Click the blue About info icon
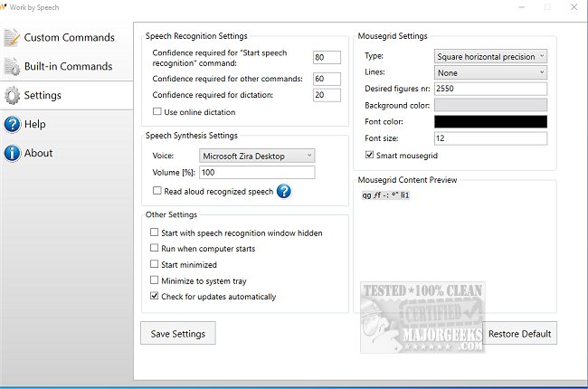 click(x=12, y=153)
